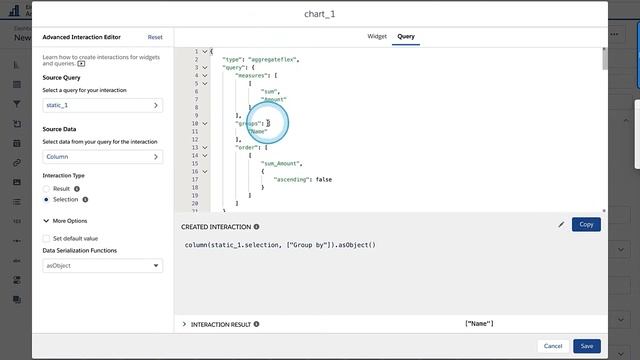
Task: Fold the query block at line 3
Action: [x=205, y=68]
